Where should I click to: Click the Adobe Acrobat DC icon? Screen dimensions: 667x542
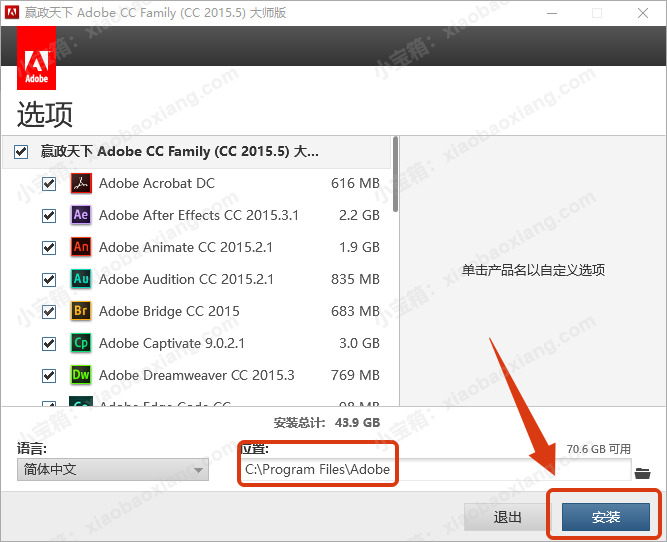pyautogui.click(x=81, y=183)
